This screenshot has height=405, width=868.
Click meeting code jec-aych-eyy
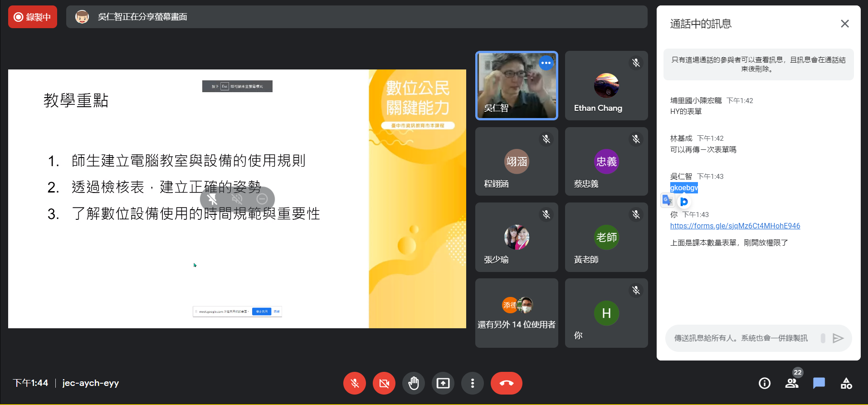coord(90,383)
